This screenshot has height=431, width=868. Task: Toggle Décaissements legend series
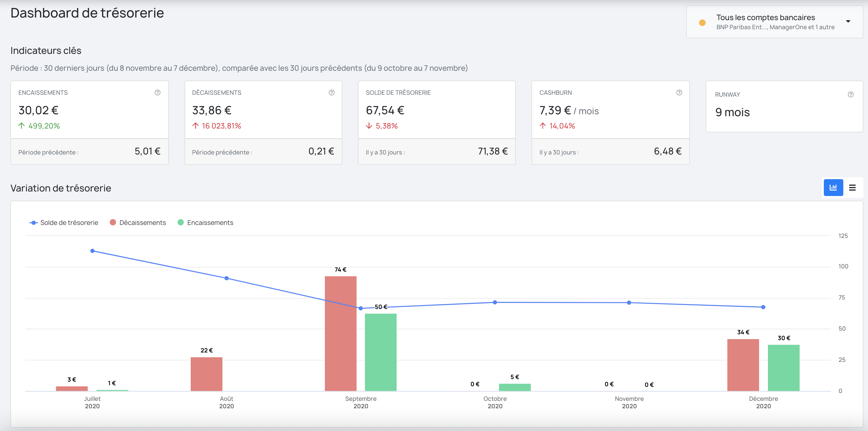[x=138, y=223]
